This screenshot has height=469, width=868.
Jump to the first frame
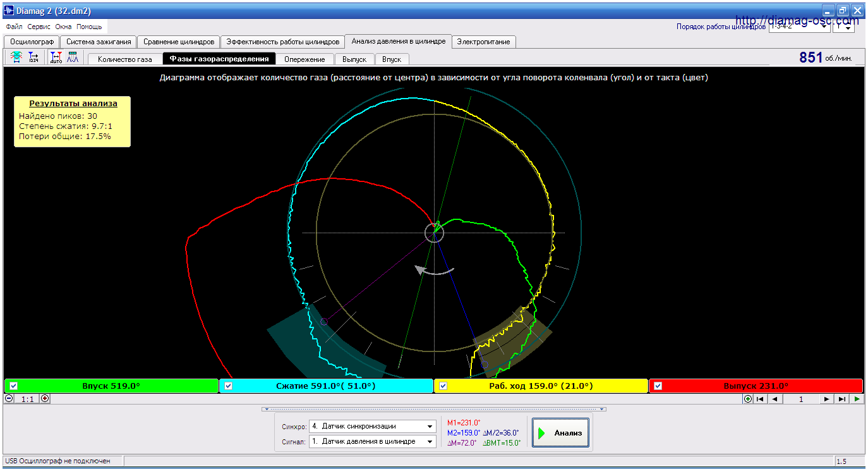click(x=761, y=399)
